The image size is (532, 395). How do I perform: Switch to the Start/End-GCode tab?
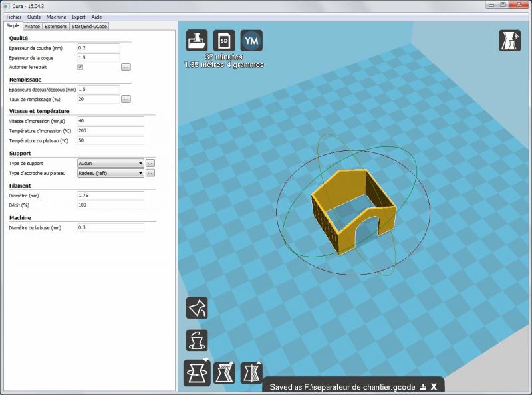click(90, 27)
